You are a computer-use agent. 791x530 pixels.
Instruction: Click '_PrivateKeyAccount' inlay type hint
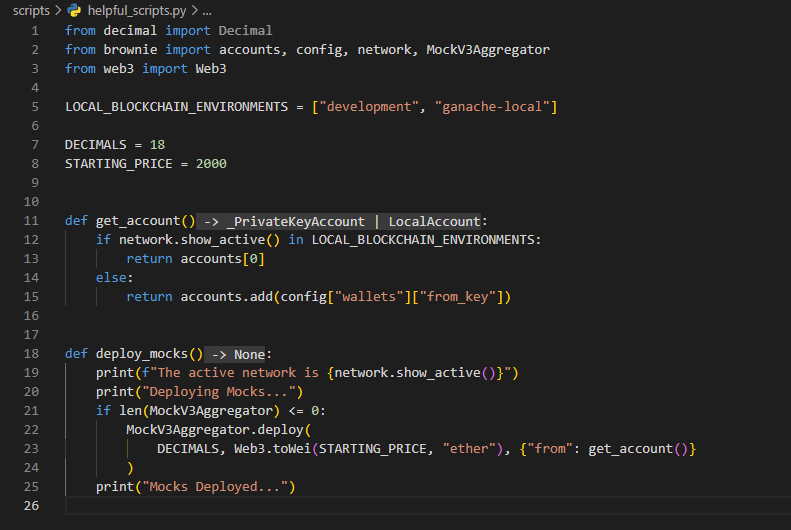tap(295, 221)
